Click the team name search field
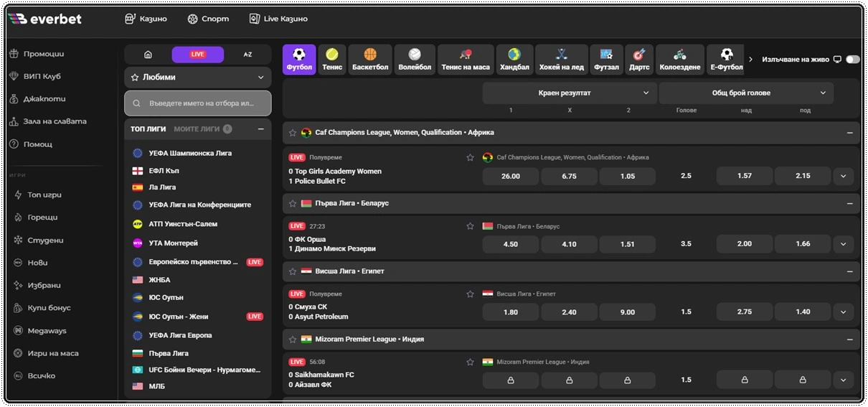This screenshot has width=868, height=407. 198,103
